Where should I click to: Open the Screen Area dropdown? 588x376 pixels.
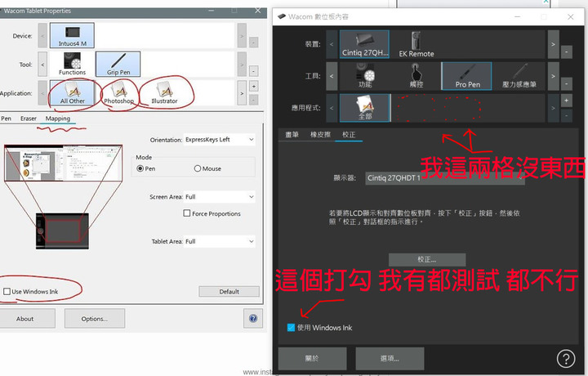click(x=220, y=197)
